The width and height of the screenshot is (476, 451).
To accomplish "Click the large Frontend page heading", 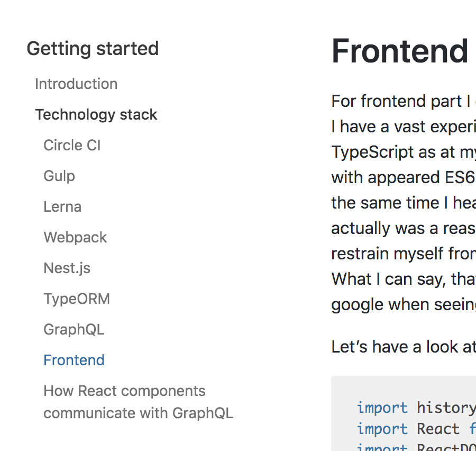I will point(400,51).
